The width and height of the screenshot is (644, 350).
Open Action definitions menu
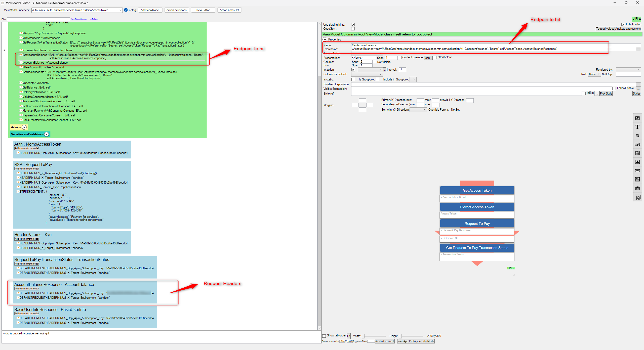176,10
